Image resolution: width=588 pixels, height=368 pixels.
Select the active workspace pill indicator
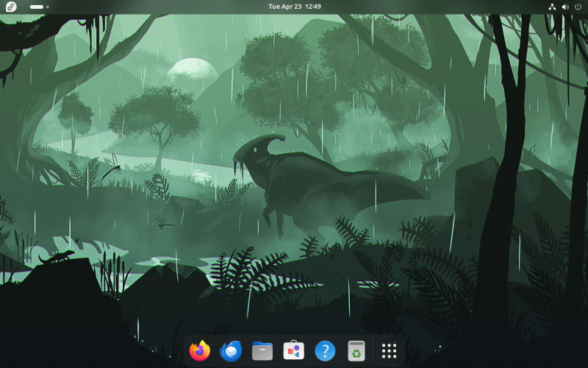point(36,7)
